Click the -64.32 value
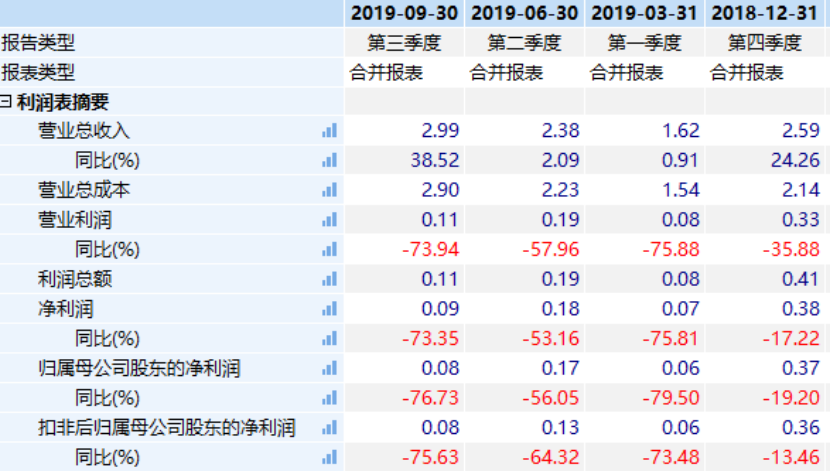831x471 pixels. (551, 457)
